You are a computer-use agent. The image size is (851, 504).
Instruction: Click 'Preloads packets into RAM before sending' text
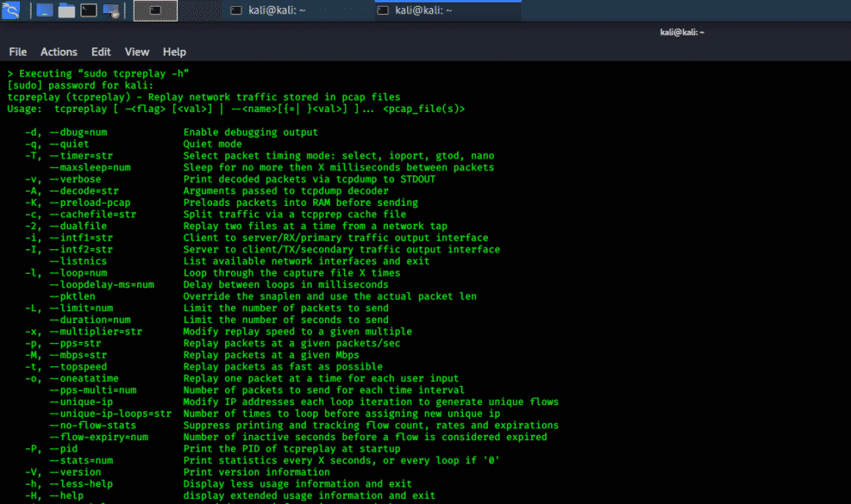point(300,203)
